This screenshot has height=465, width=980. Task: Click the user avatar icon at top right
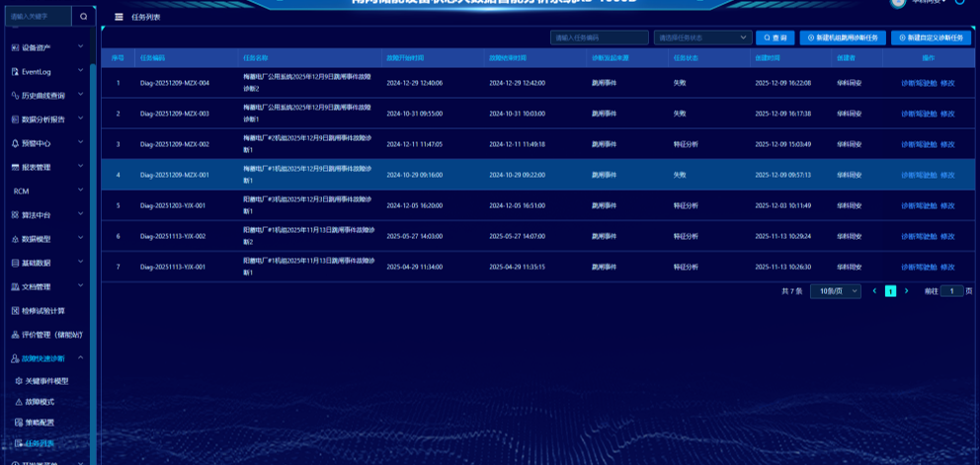pyautogui.click(x=898, y=3)
